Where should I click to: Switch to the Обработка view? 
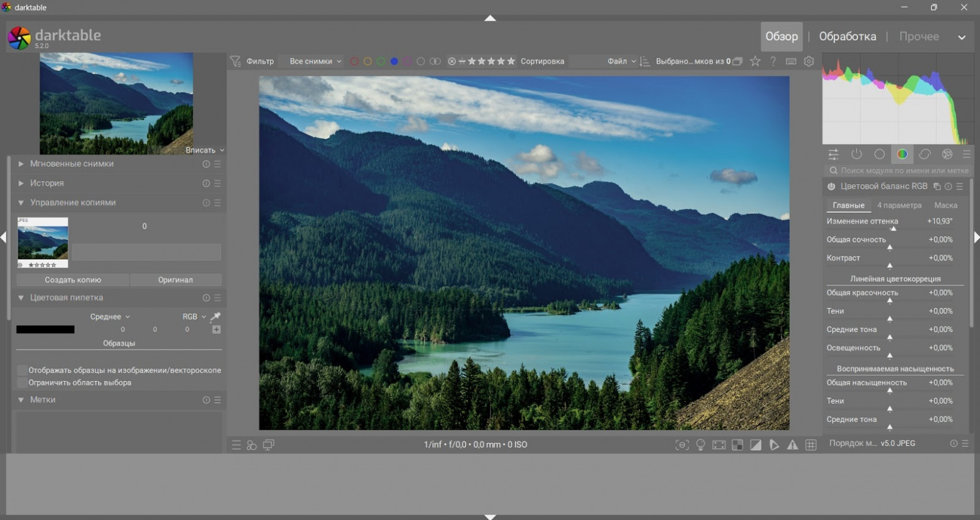[x=847, y=36]
